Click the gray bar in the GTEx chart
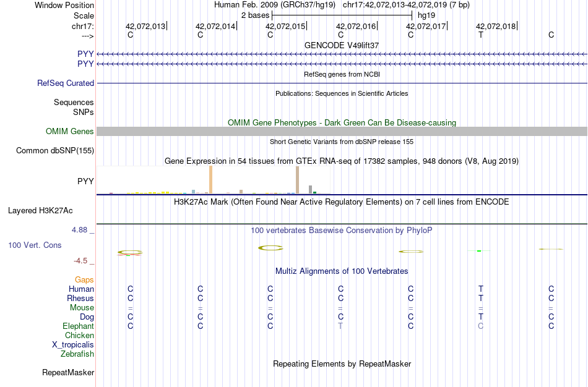Image resolution: width=588 pixels, height=387 pixels. (311, 190)
